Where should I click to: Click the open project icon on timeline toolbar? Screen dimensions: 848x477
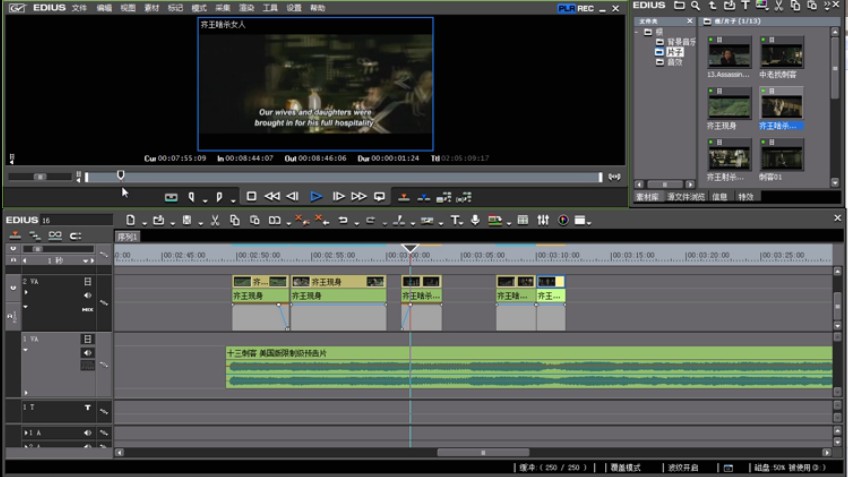click(158, 220)
